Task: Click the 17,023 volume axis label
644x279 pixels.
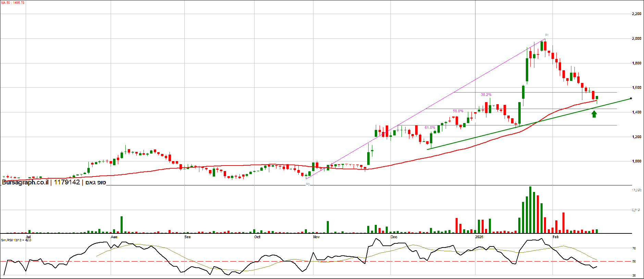Action: tap(636, 190)
